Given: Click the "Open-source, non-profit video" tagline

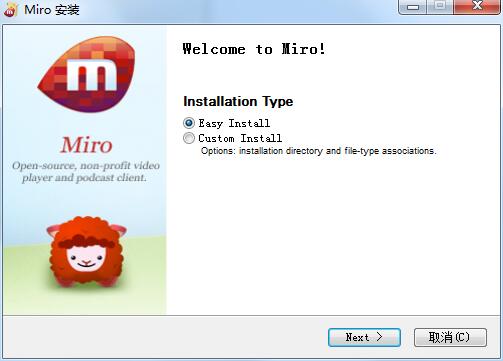Looking at the screenshot, I should (86, 172).
